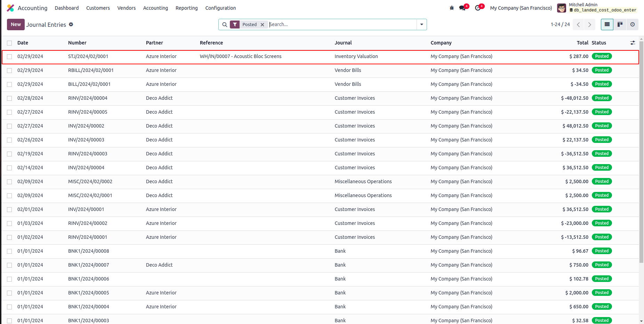This screenshot has height=324, width=644.
Task: Click Mitchell Admin's avatar picture
Action: point(562,8)
